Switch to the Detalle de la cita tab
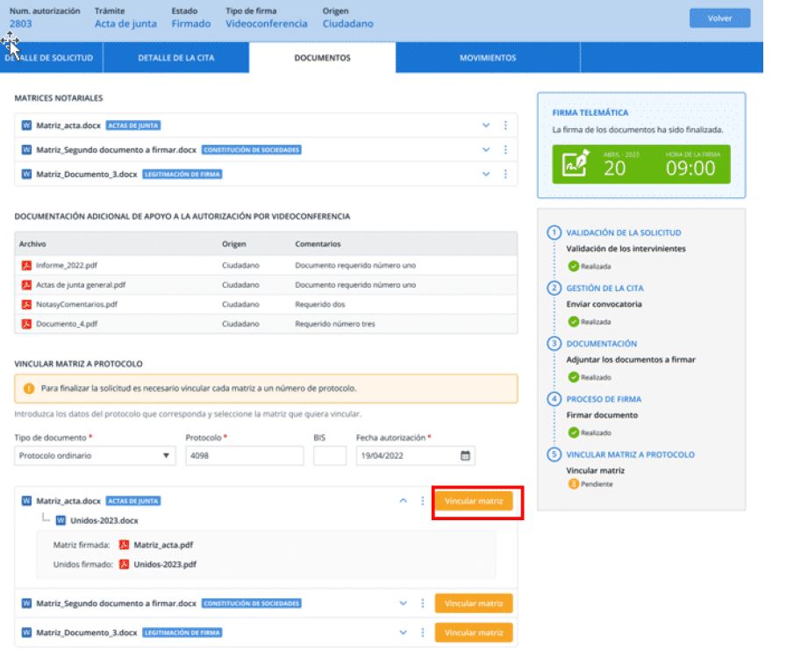 [x=175, y=58]
